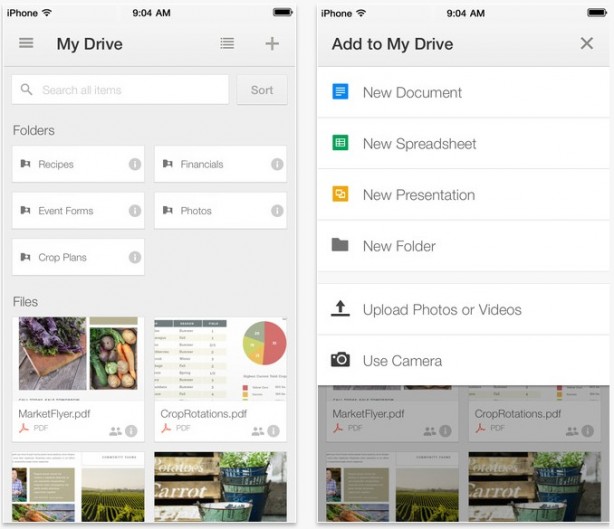Select New Presentation
The image size is (614, 529).
point(463,195)
